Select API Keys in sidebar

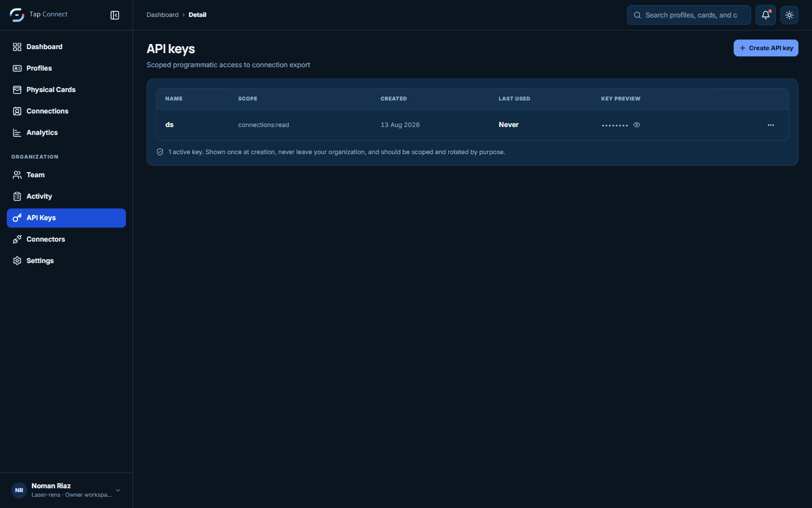66,218
